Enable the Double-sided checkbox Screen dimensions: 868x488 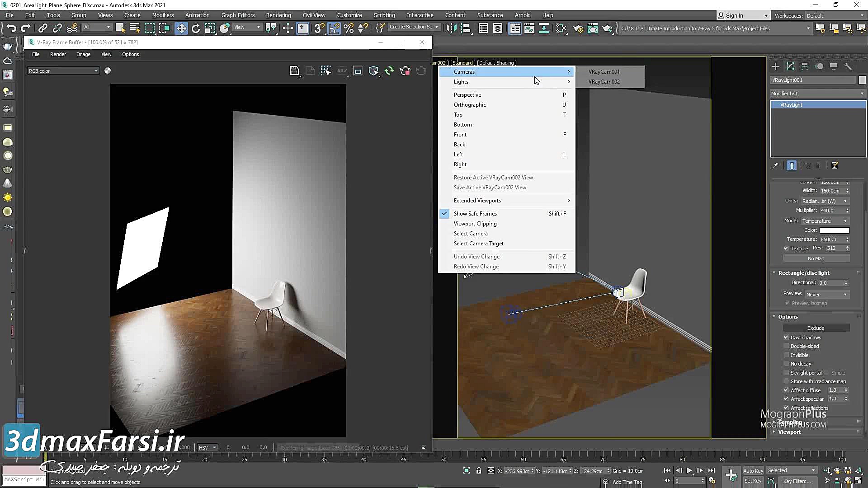786,346
